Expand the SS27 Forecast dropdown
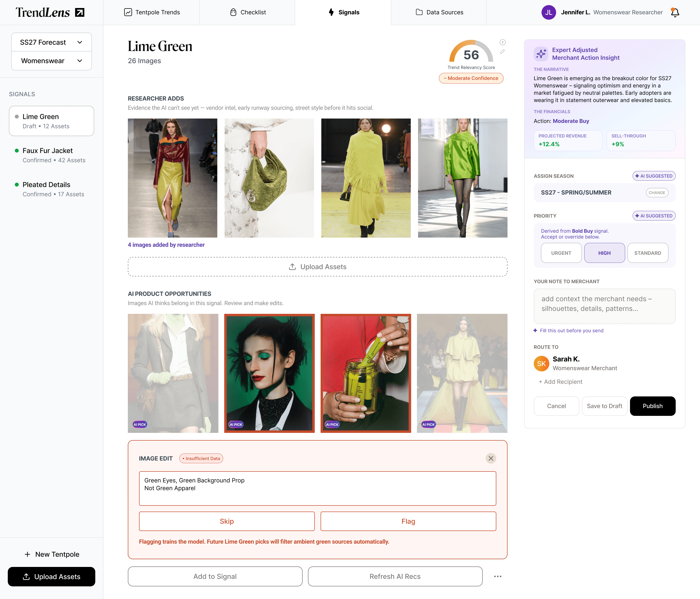The image size is (700, 599). click(51, 42)
